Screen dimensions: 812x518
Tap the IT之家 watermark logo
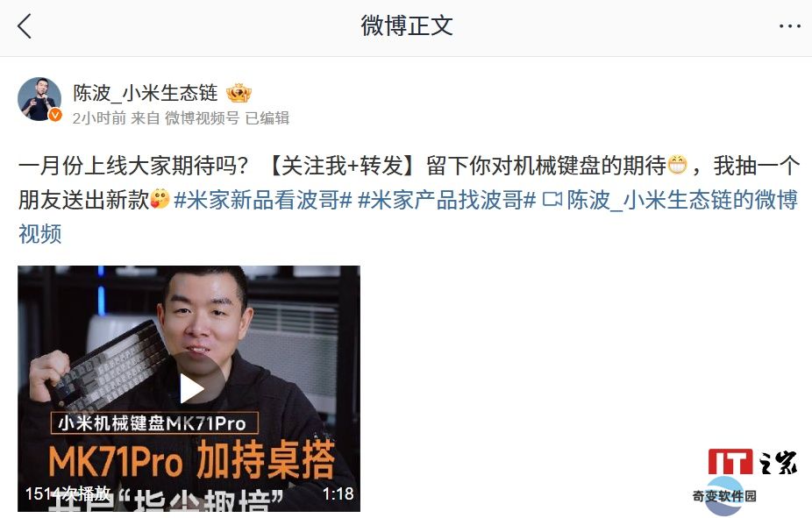[x=752, y=461]
